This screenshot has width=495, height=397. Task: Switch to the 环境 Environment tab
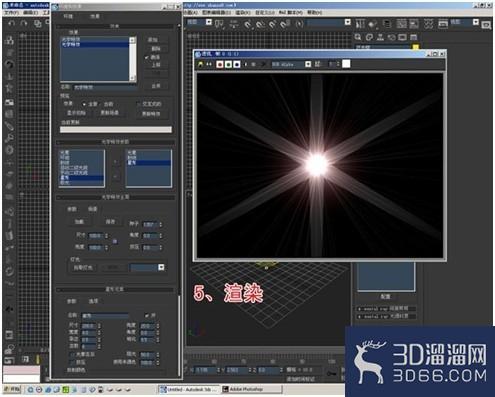coord(68,16)
